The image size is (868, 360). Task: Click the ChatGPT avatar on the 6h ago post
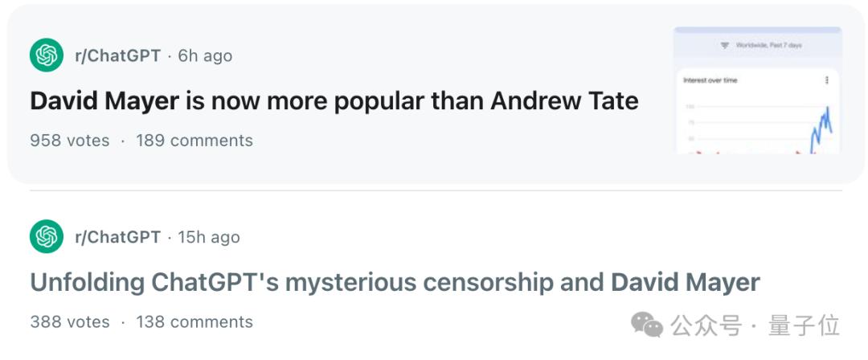click(x=47, y=55)
